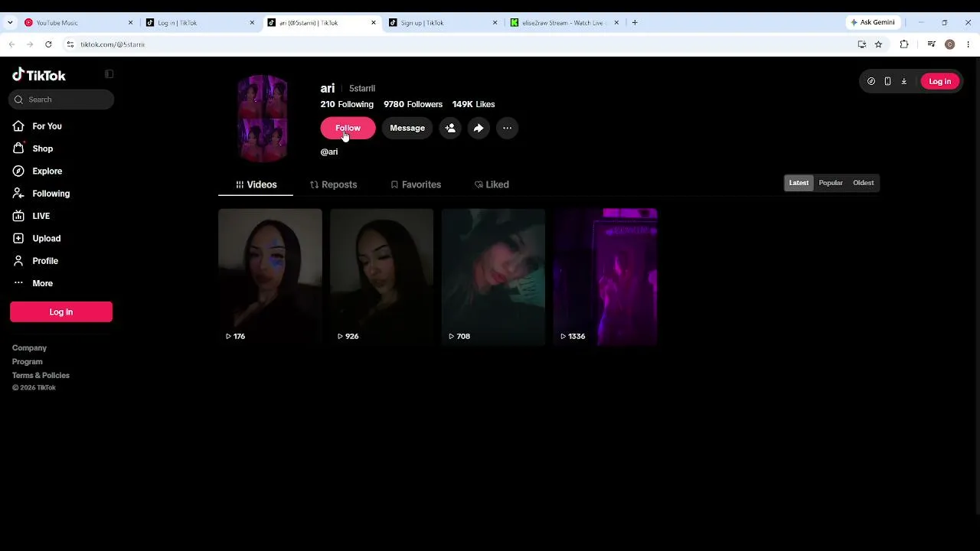
Task: Close the Sign up | TikTok tab
Action: click(495, 23)
